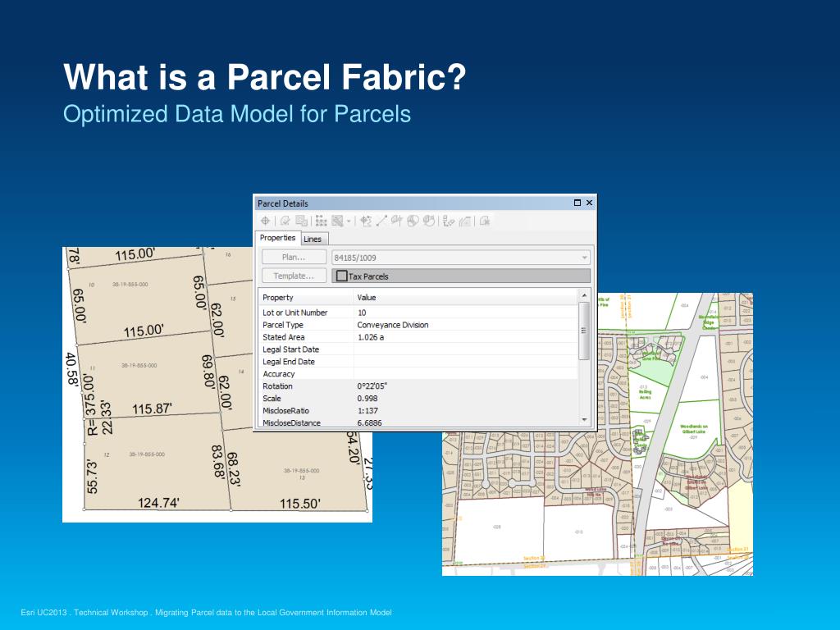Click the Value column header
The height and width of the screenshot is (630, 840).
pyautogui.click(x=466, y=297)
